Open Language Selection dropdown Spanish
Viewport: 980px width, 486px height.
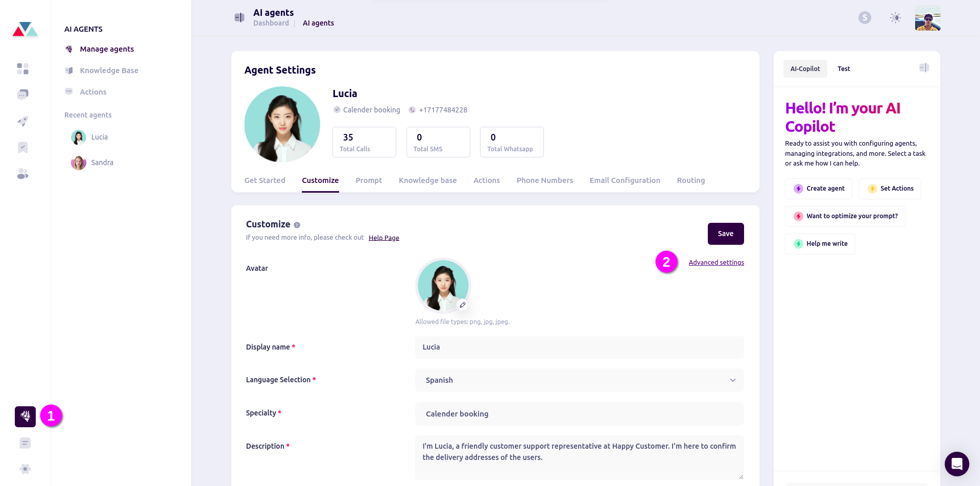click(x=579, y=380)
